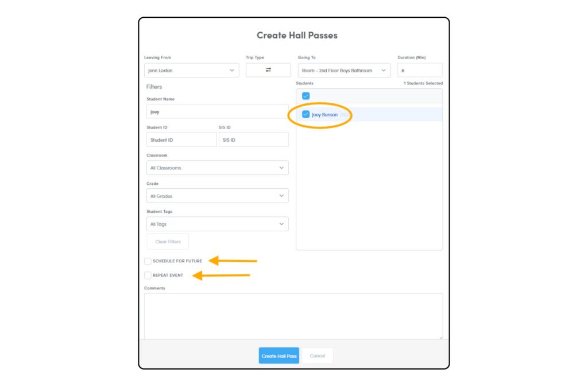Viewport: 588px width, 388px height.
Task: Open the Leaving From dropdown
Action: point(191,71)
